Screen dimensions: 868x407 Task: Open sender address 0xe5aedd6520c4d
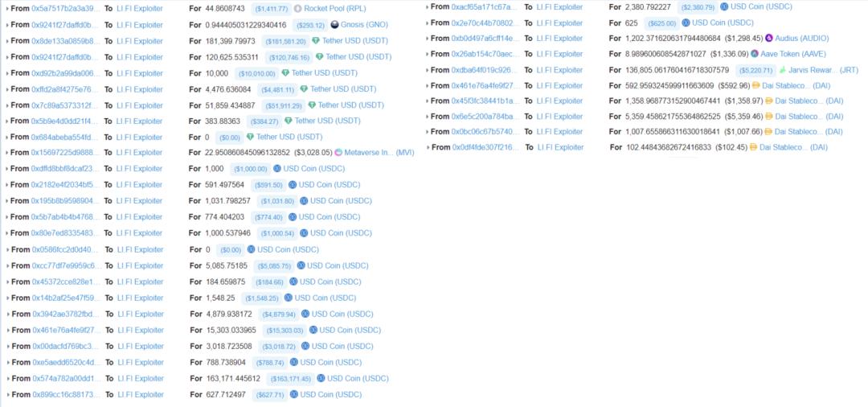pos(67,362)
